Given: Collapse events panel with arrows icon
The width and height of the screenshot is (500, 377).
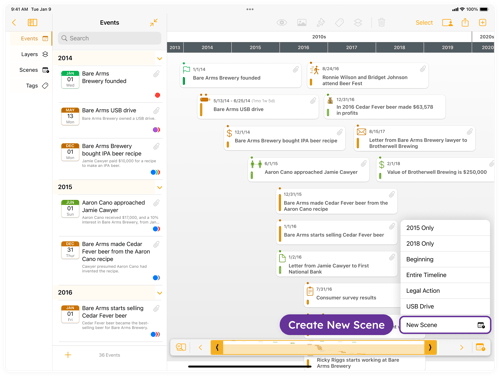Looking at the screenshot, I should (x=153, y=22).
